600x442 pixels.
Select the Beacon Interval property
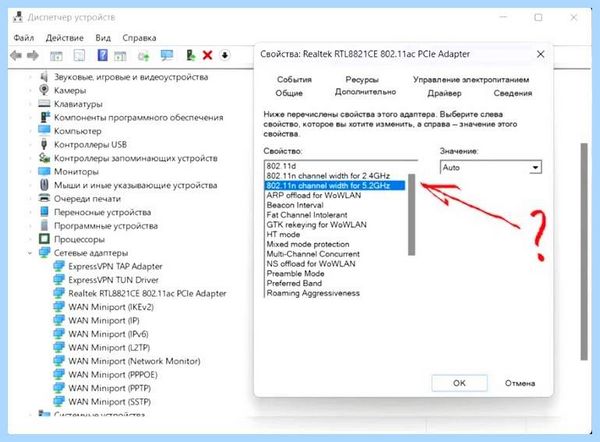tap(295, 205)
